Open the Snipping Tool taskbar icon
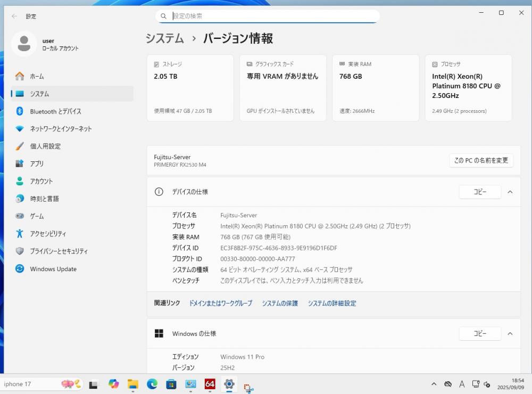The height and width of the screenshot is (394, 532). coord(248,388)
